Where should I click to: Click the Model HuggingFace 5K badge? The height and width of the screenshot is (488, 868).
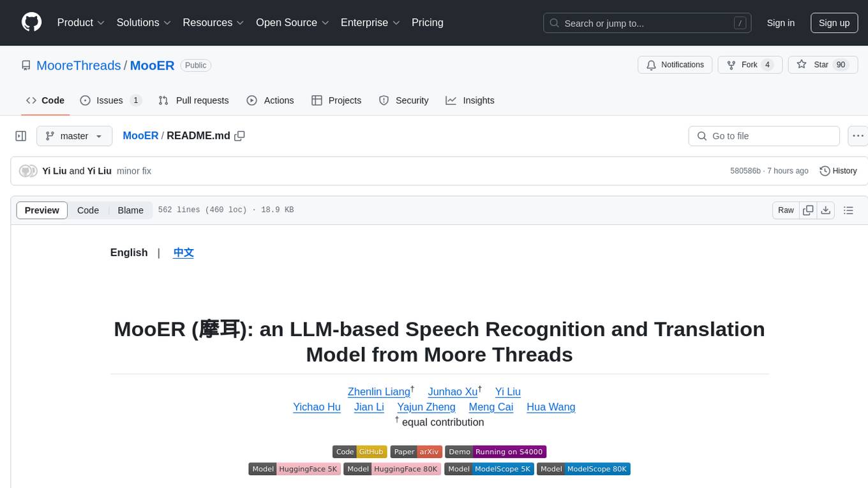pyautogui.click(x=294, y=469)
